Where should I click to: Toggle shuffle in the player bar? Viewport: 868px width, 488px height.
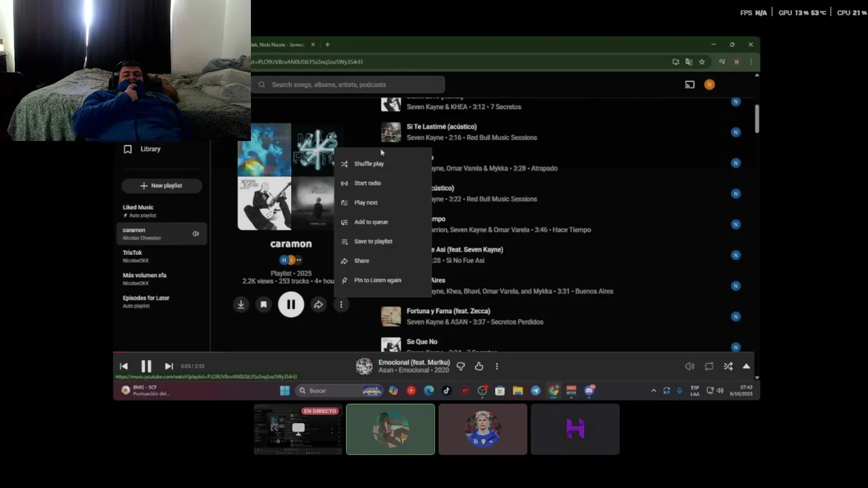tap(728, 366)
